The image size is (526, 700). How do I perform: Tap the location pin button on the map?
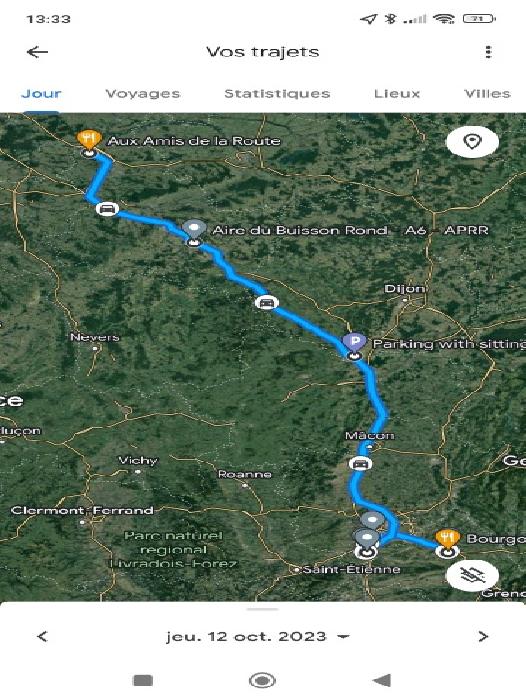tap(472, 142)
